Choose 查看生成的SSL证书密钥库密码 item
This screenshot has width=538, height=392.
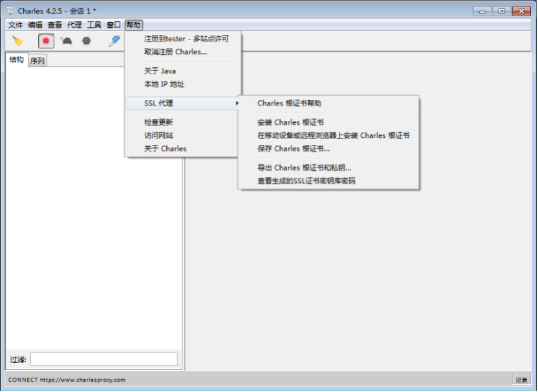(328, 181)
